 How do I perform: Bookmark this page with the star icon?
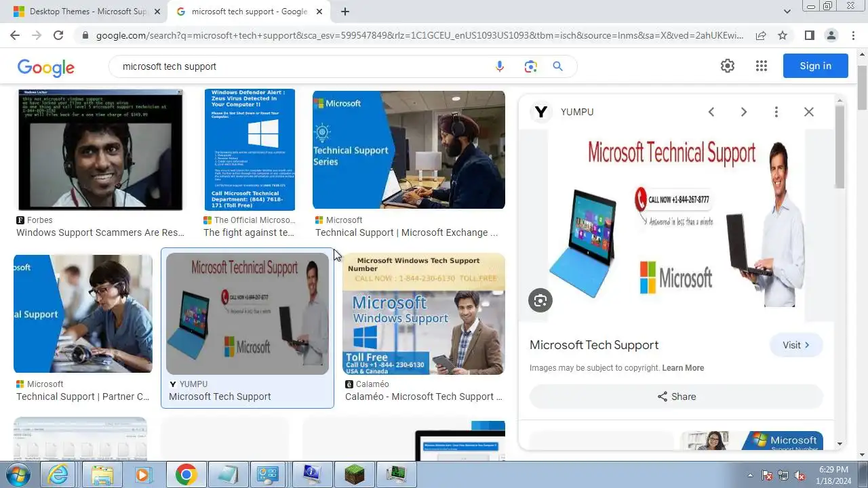coord(783,35)
